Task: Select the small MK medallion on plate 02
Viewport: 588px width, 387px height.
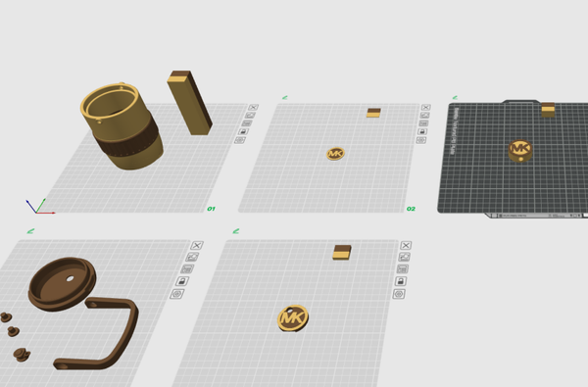Action: [x=335, y=154]
